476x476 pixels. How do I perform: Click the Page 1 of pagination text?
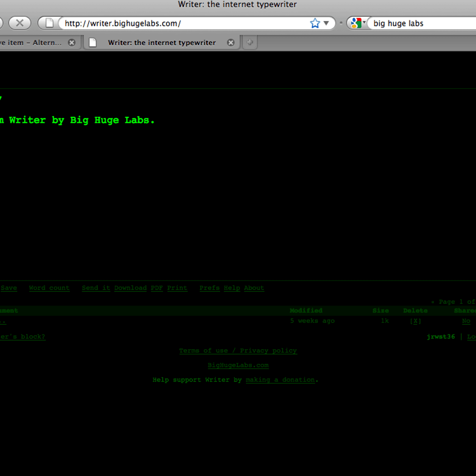pyautogui.click(x=457, y=302)
